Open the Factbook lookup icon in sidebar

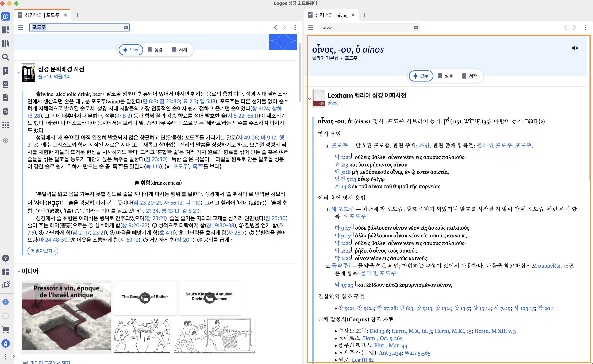tap(6, 16)
